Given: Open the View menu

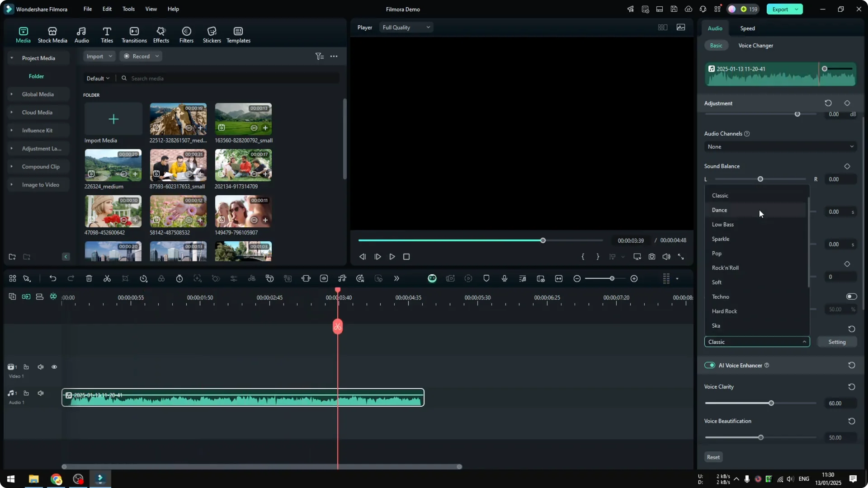Looking at the screenshot, I should click(151, 9).
